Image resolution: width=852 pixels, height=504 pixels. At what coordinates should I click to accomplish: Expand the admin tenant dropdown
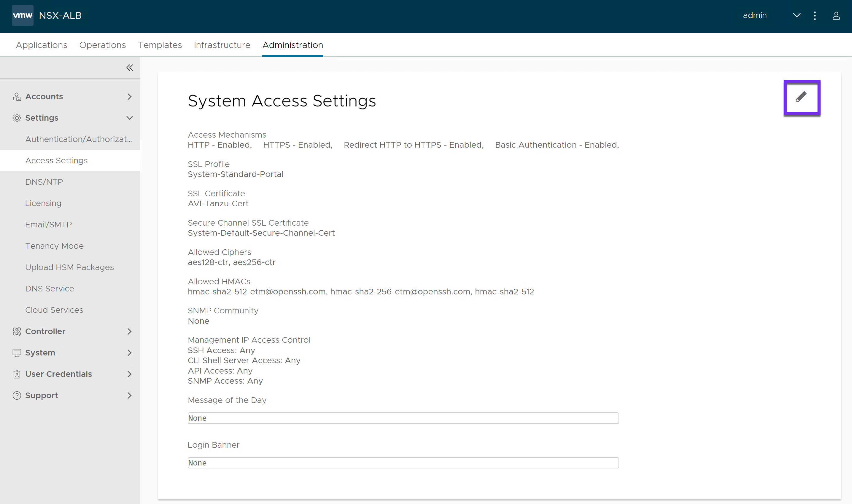796,16
